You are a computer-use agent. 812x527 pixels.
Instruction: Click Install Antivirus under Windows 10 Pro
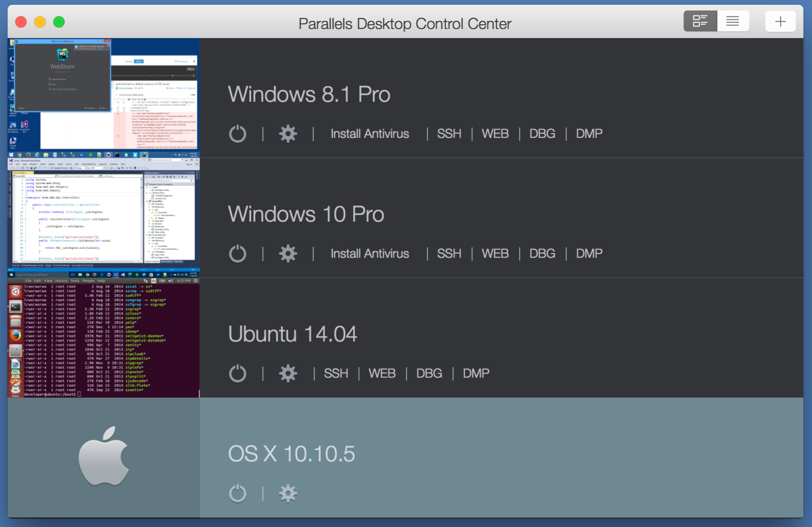pyautogui.click(x=370, y=254)
